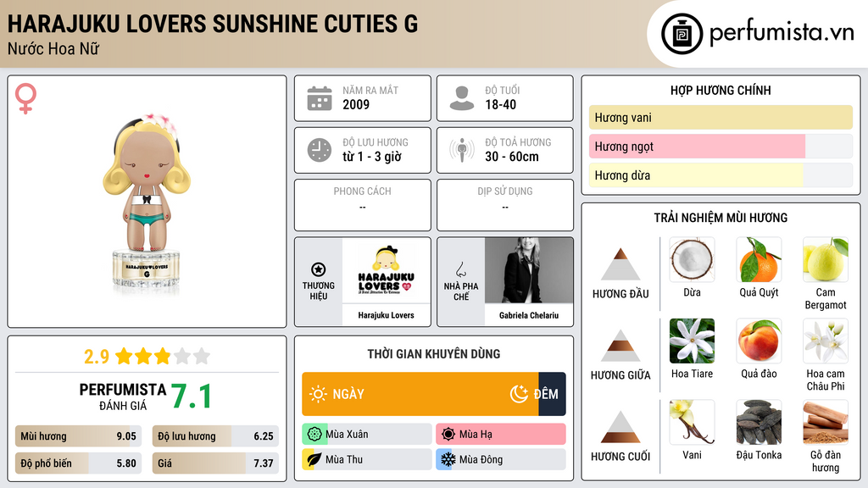Viewport: 868px width, 488px height.
Task: Click the clock icon beside Độ lưu hương
Action: click(x=320, y=150)
